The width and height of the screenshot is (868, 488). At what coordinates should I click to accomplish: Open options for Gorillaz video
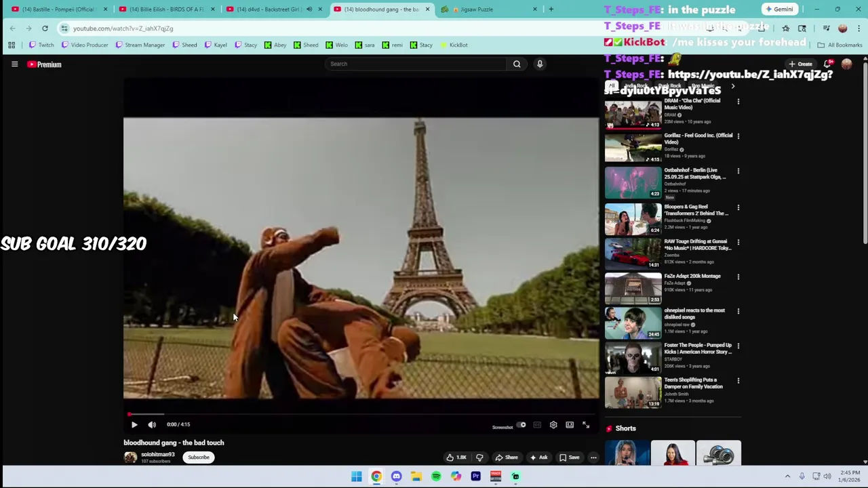[738, 136]
